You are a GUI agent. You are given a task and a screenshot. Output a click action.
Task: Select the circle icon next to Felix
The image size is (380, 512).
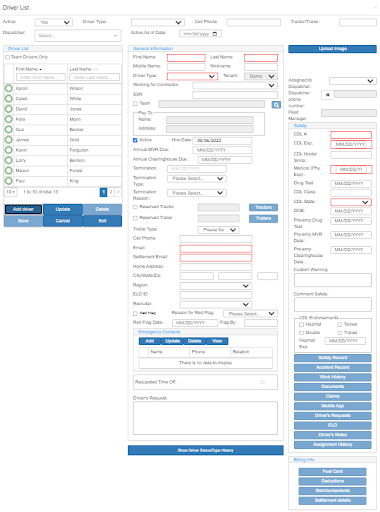coord(9,119)
